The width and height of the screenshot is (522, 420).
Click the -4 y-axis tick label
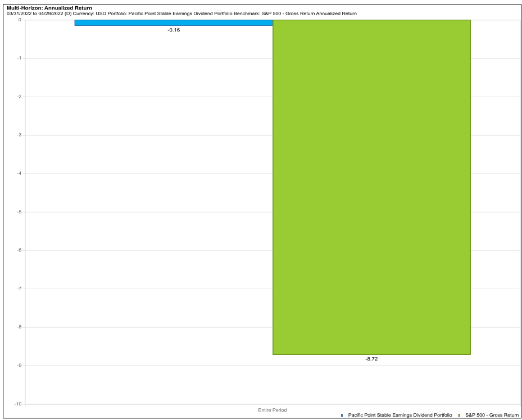click(x=19, y=174)
